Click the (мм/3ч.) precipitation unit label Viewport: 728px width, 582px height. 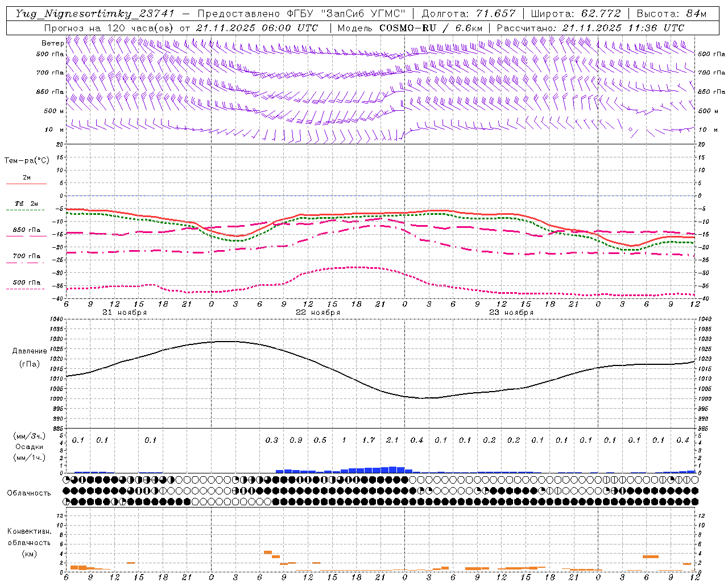(30, 436)
